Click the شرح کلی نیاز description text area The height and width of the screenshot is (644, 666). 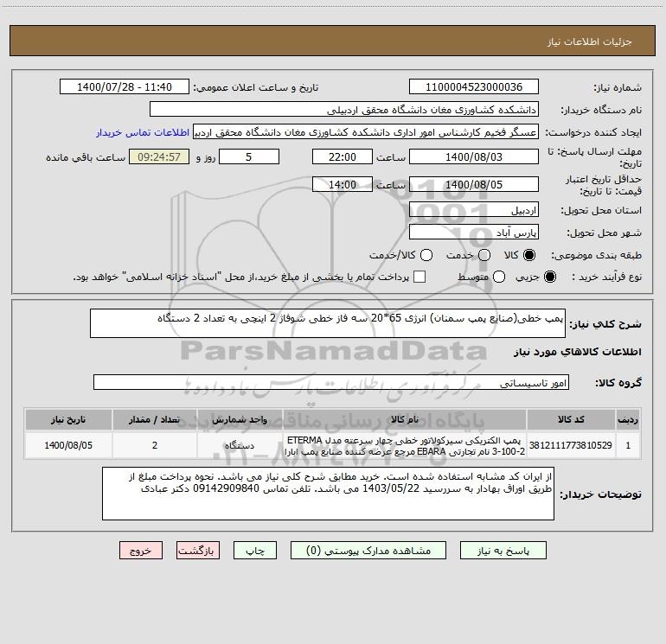click(328, 323)
